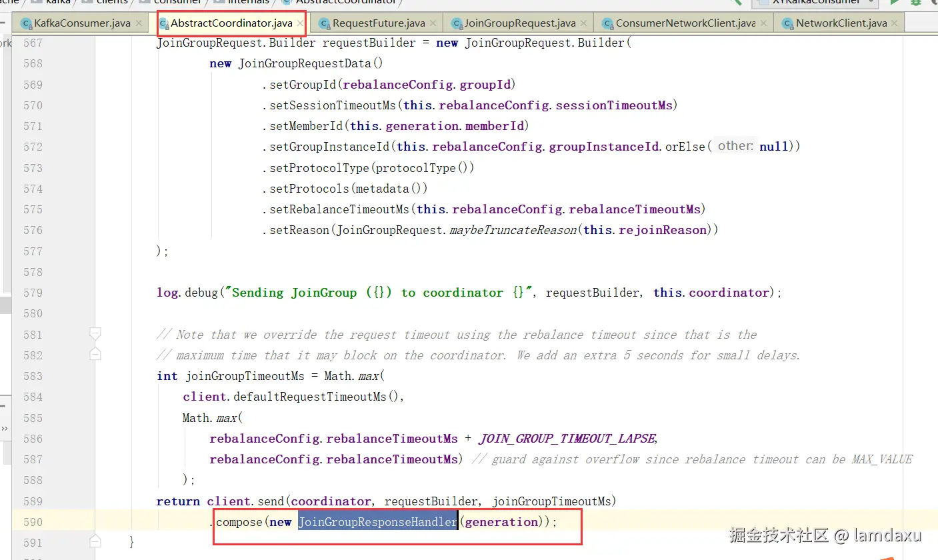Click setGroupId method call
Screen dimensions: 938x560
tap(303, 85)
